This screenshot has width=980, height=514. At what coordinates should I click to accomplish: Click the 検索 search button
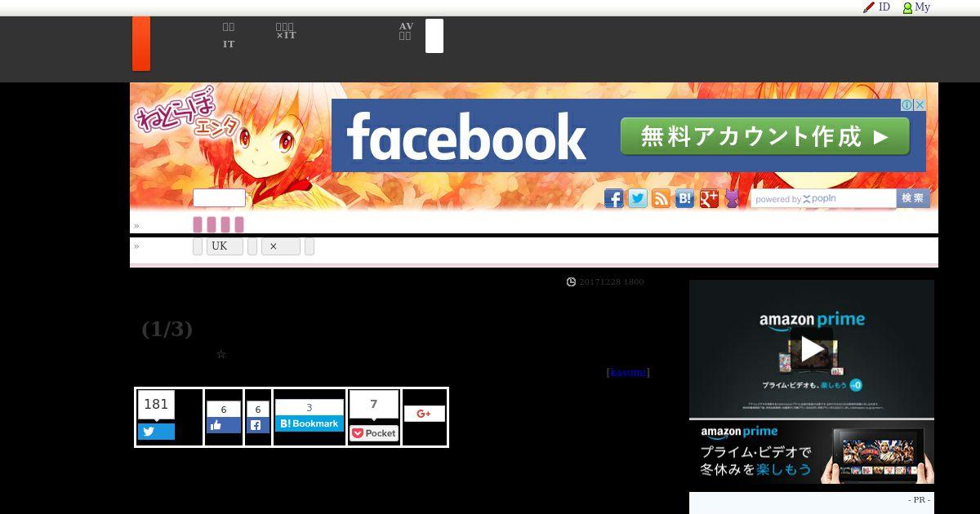(913, 198)
